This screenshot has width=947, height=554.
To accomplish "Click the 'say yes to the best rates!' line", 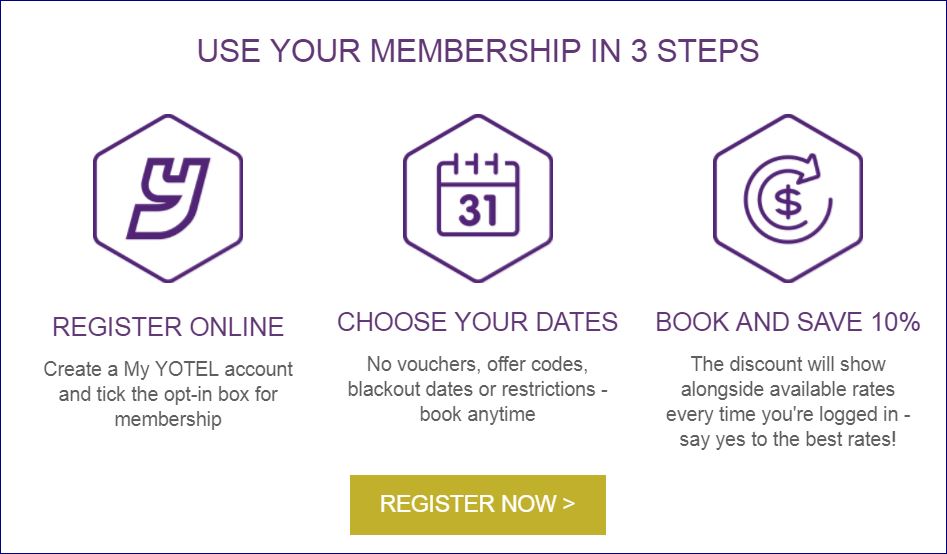I will pyautogui.click(x=787, y=439).
